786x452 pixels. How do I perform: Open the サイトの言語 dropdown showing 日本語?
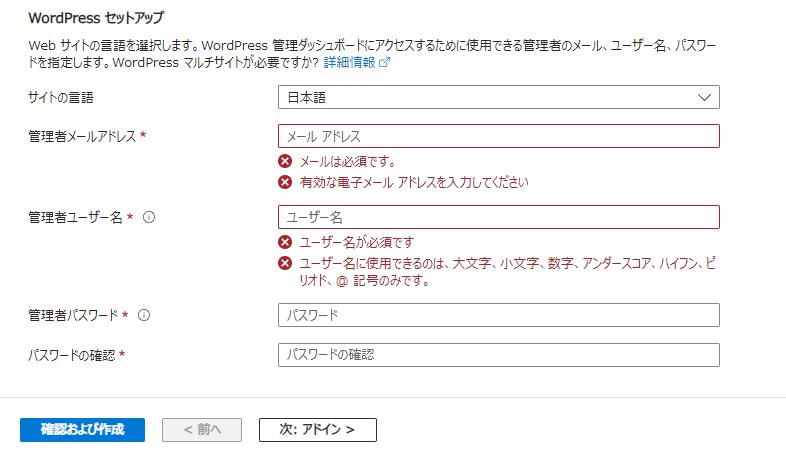[x=499, y=97]
